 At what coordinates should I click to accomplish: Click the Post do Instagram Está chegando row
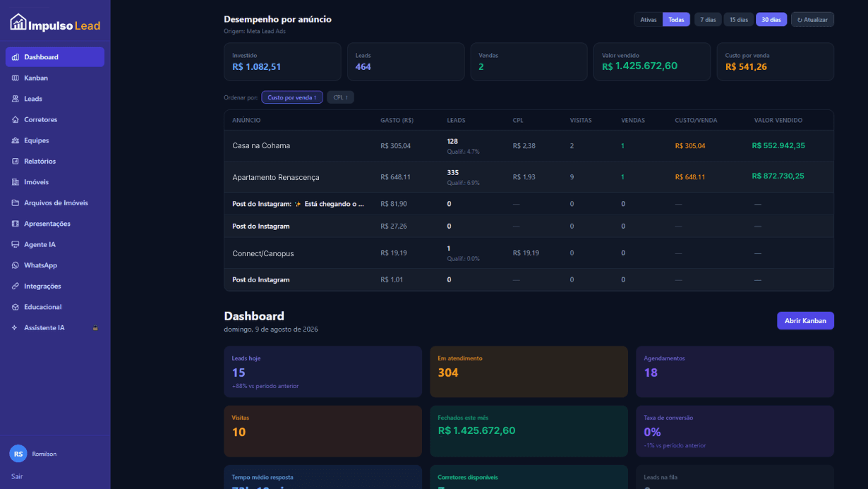(529, 204)
